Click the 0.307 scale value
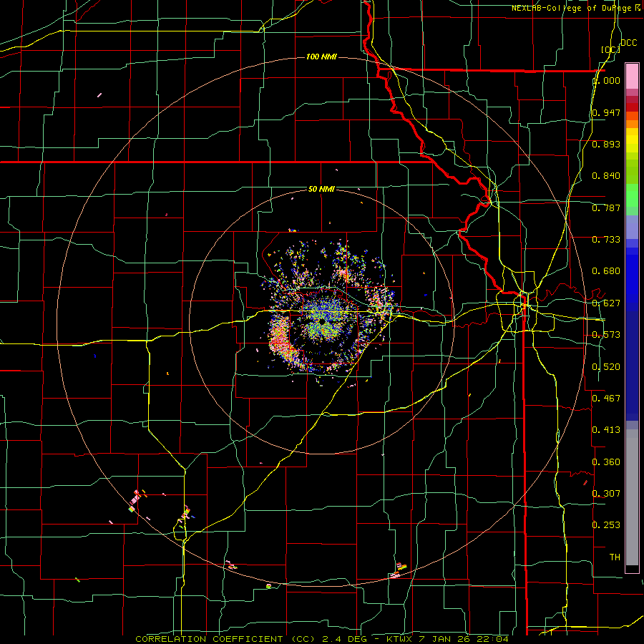 (606, 494)
